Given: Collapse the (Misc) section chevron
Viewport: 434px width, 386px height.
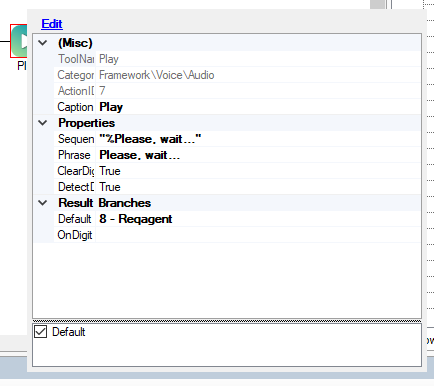Looking at the screenshot, I should point(43,43).
